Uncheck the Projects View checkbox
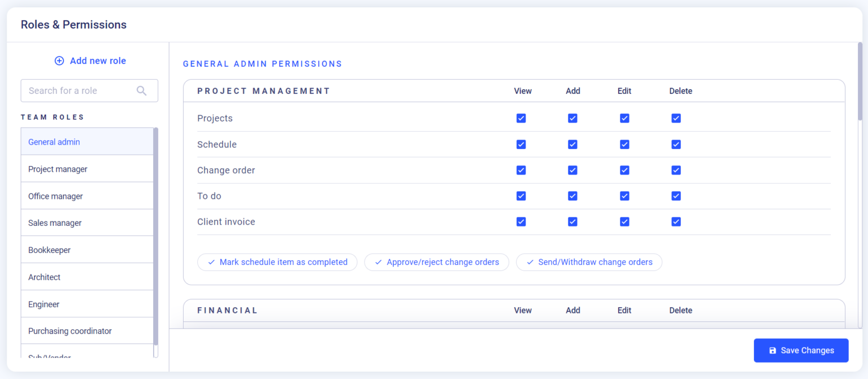The width and height of the screenshot is (868, 379). click(x=521, y=118)
